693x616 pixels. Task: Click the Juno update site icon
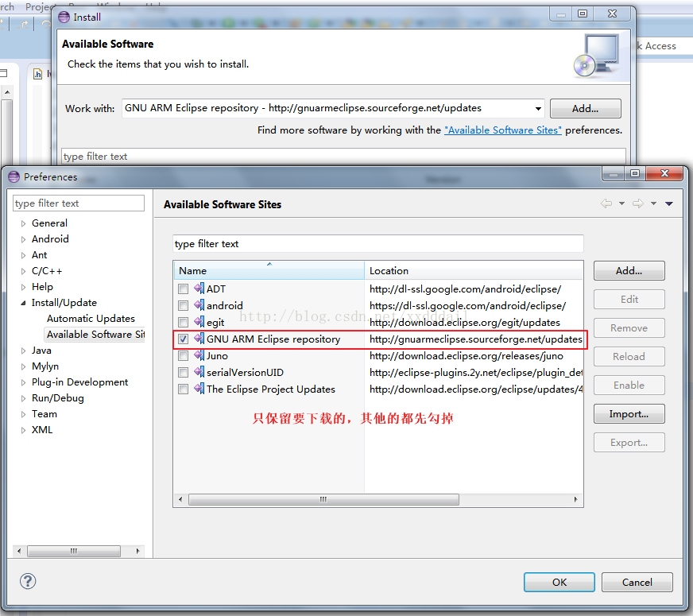199,355
